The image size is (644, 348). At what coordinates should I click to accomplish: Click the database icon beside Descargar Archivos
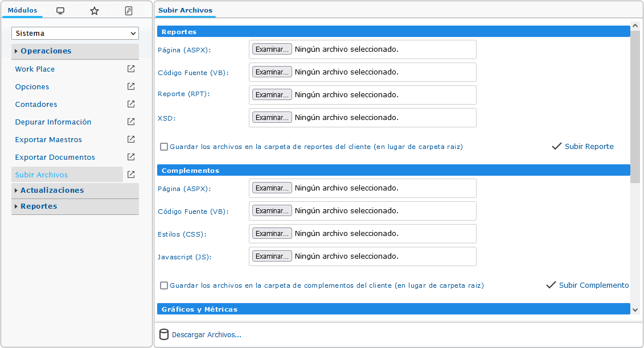164,334
